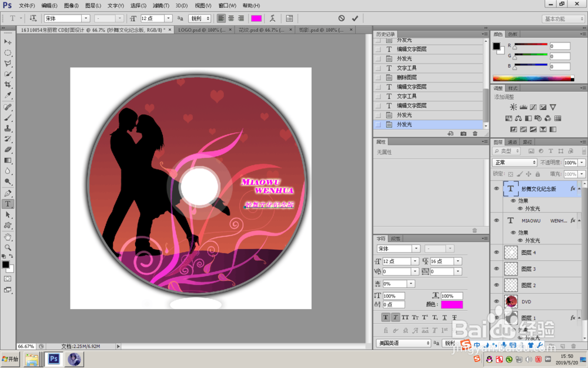Image resolution: width=588 pixels, height=368 pixels.
Task: Open layer filter 类型 dropdown
Action: click(x=507, y=151)
